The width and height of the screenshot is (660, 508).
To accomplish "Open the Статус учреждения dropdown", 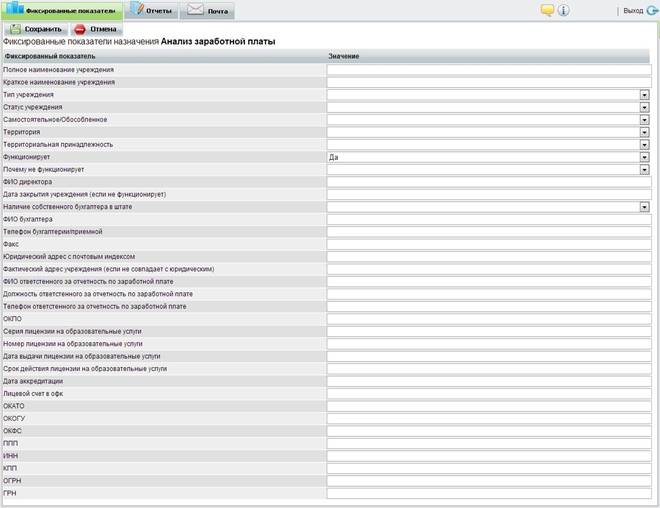I will coord(645,107).
